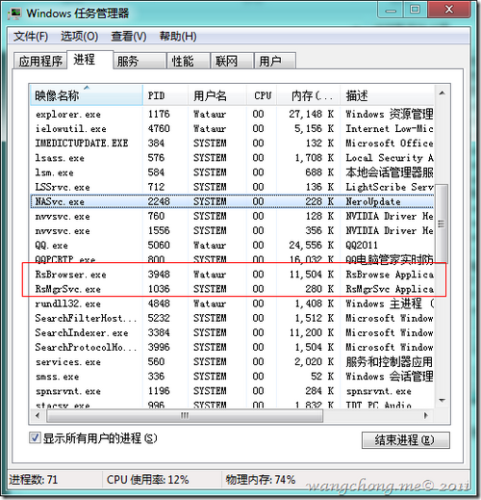Open the 帮助(H) menu
This screenshot has width=481, height=500.
pos(178,36)
